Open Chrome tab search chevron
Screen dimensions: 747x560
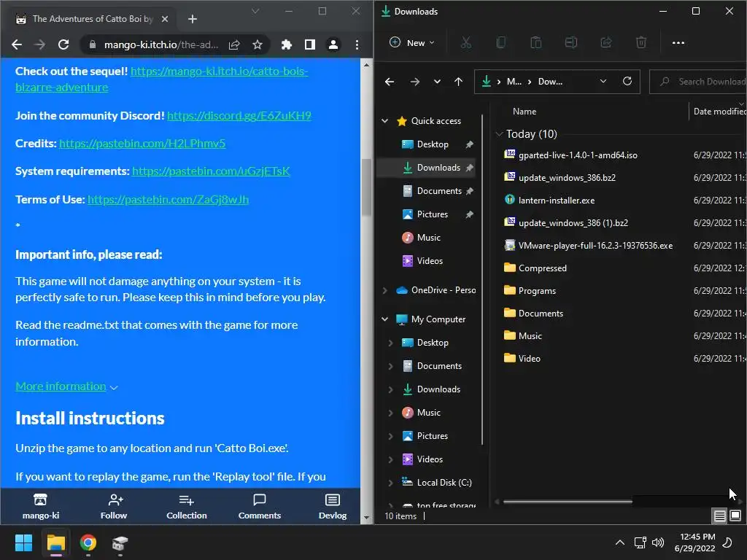coord(255,11)
